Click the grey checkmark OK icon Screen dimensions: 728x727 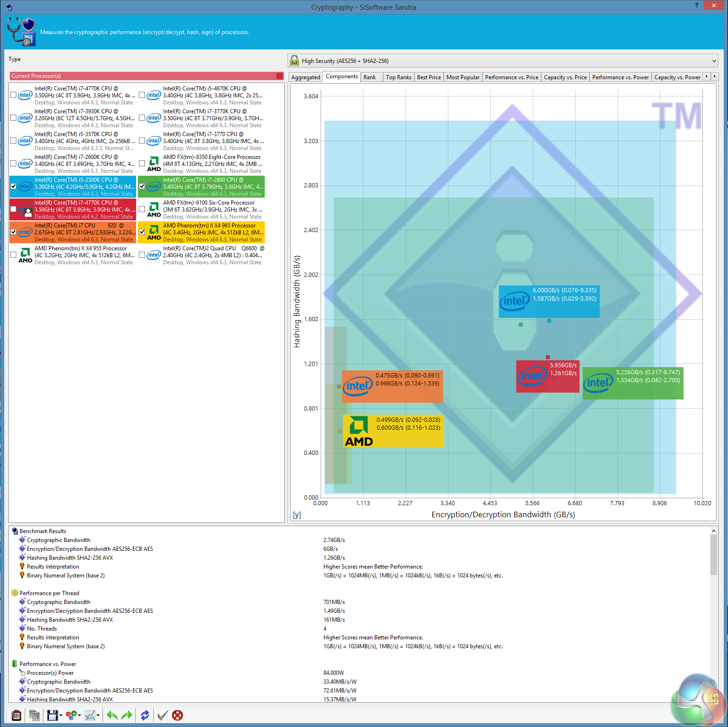coord(162,715)
